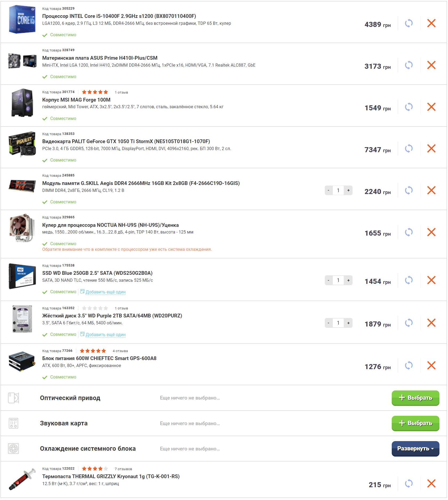Remove the ASUS Prime H410I-Plus motherboard
This screenshot has height=500, width=448.
click(431, 65)
